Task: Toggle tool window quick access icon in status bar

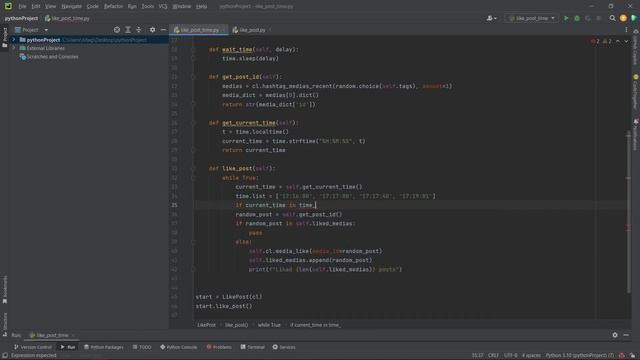Action: point(5,356)
